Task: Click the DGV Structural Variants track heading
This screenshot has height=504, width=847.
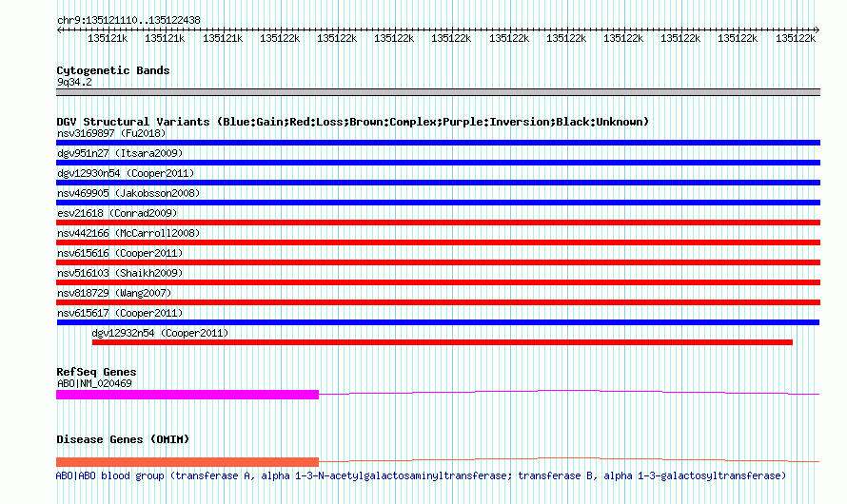Action: [352, 122]
